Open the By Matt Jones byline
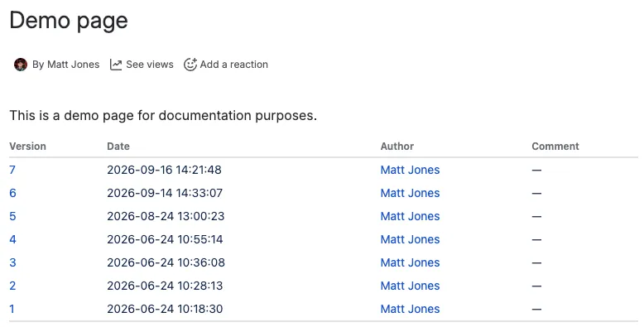This screenshot has width=644, height=327. pyautogui.click(x=65, y=65)
